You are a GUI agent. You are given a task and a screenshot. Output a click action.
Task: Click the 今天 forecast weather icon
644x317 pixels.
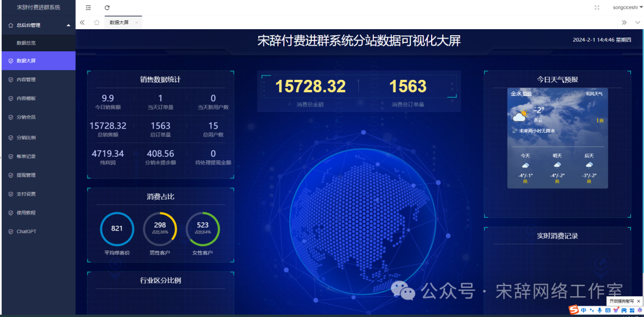[525, 165]
